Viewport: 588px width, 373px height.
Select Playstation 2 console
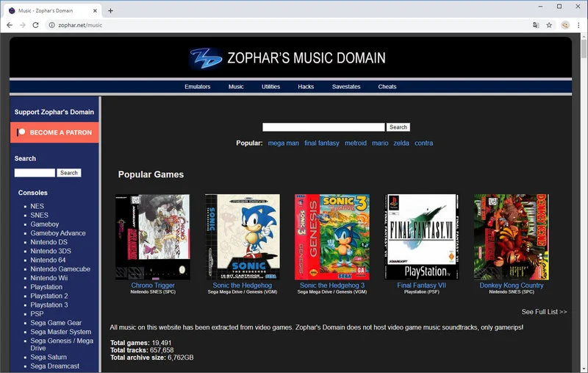click(x=49, y=296)
